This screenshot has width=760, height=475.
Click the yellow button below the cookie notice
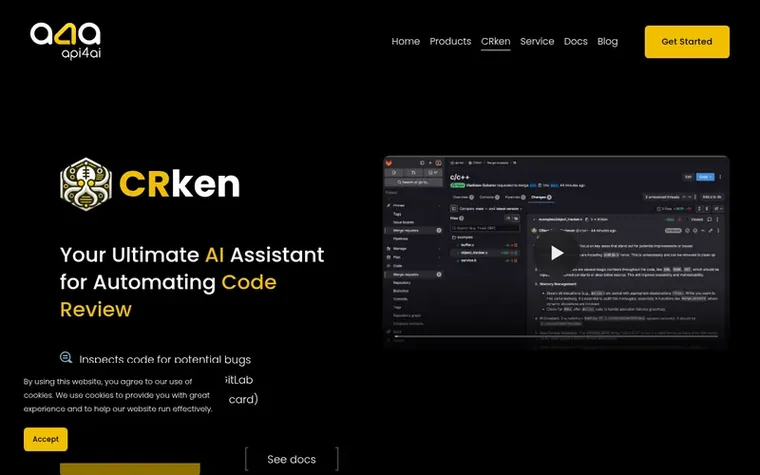point(130,469)
